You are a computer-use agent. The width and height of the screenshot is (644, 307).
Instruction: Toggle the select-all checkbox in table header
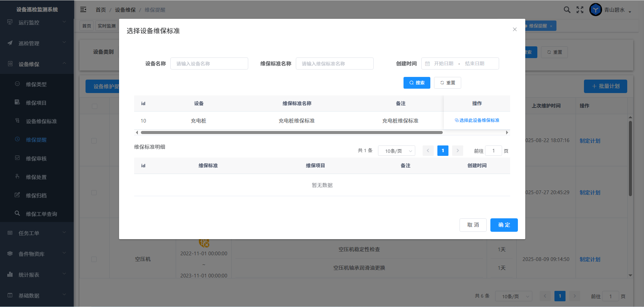pyautogui.click(x=95, y=106)
